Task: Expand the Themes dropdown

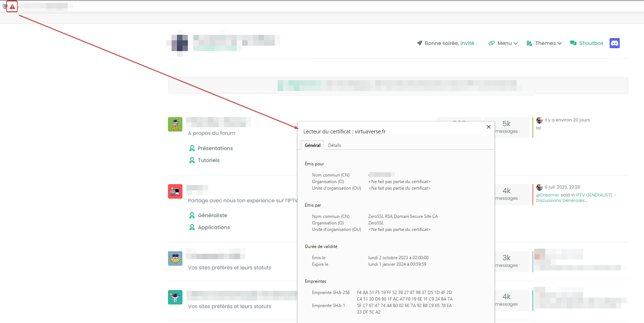Action: [544, 43]
